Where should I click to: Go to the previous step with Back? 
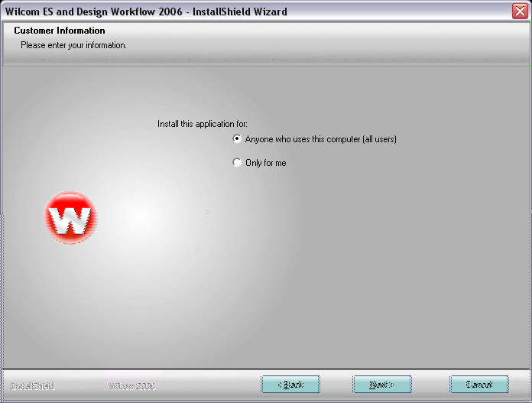290,385
